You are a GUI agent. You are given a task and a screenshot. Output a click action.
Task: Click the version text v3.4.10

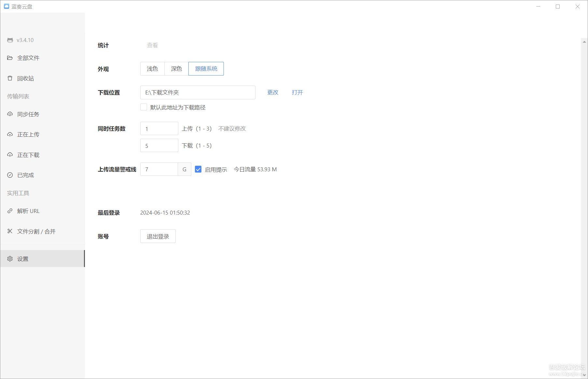point(25,40)
